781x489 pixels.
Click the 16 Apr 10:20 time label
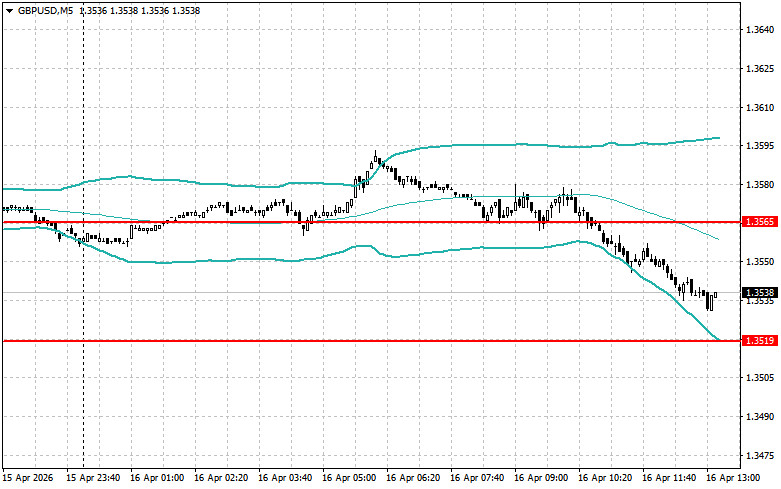[x=605, y=478]
